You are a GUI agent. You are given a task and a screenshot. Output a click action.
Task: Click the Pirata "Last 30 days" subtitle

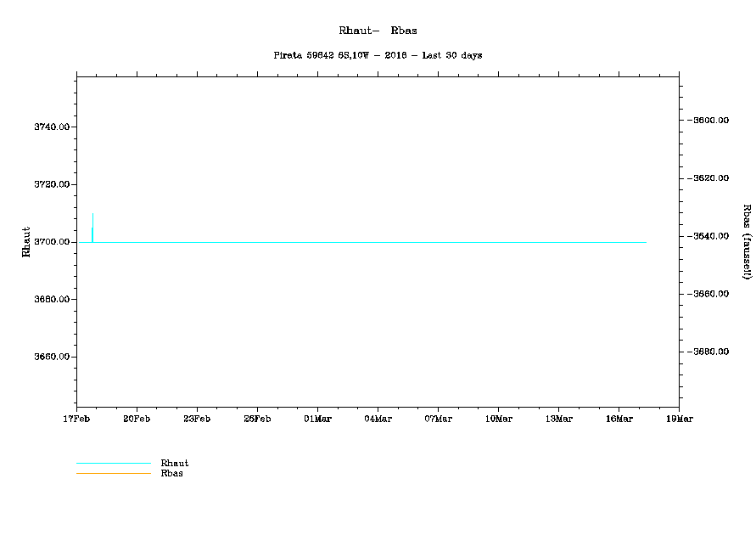[x=378, y=55]
